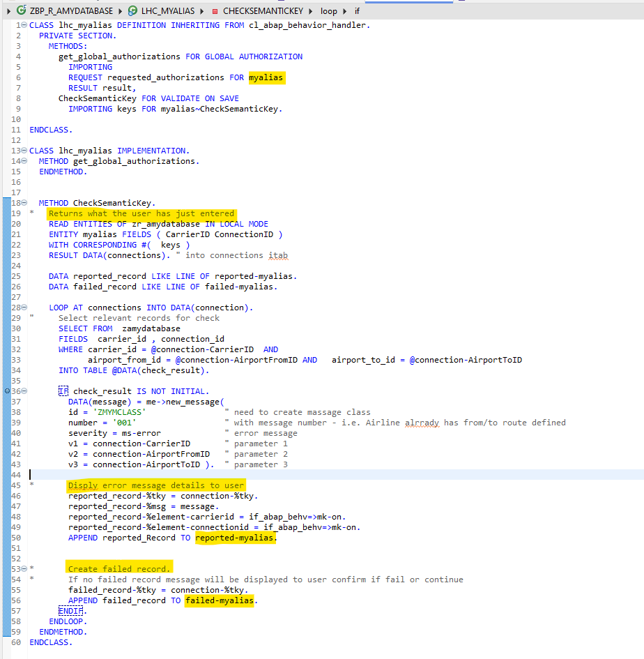The width and height of the screenshot is (644, 659).
Task: Select ZBP_R_AMYDATABASE breadcrumb segment
Action: (71, 11)
